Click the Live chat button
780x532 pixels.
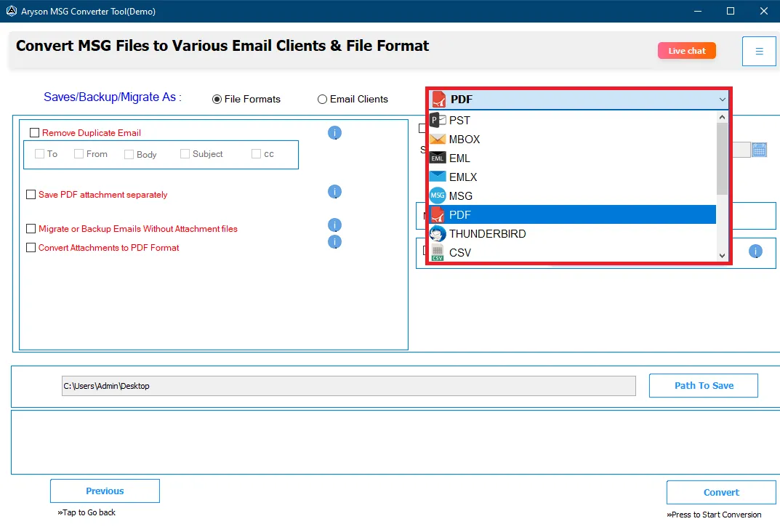pos(686,51)
